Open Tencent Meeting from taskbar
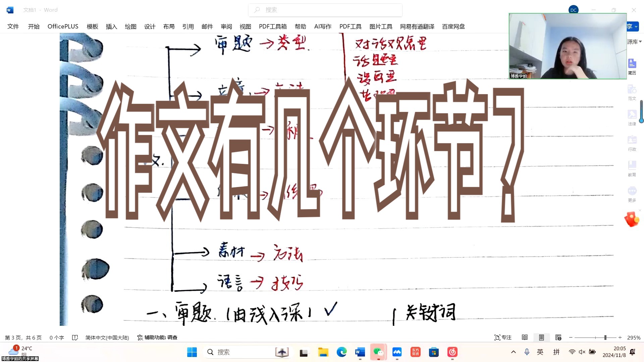The height and width of the screenshot is (362, 644). (x=397, y=352)
